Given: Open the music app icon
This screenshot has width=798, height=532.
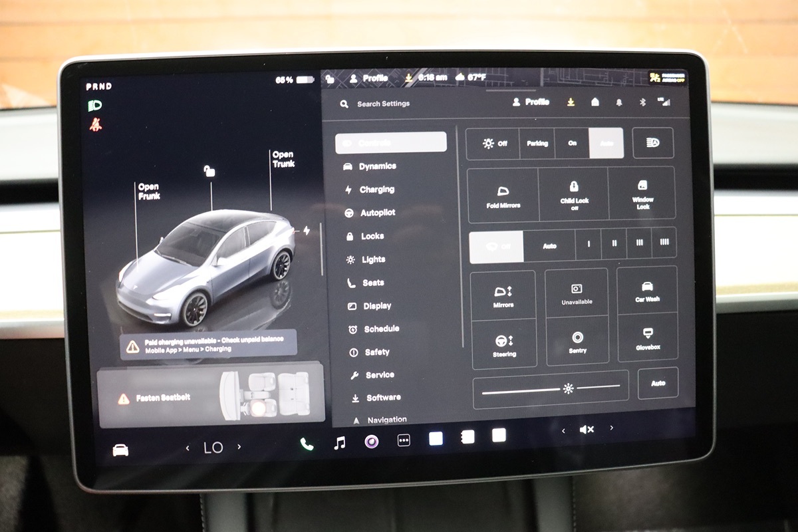Looking at the screenshot, I should 340,443.
